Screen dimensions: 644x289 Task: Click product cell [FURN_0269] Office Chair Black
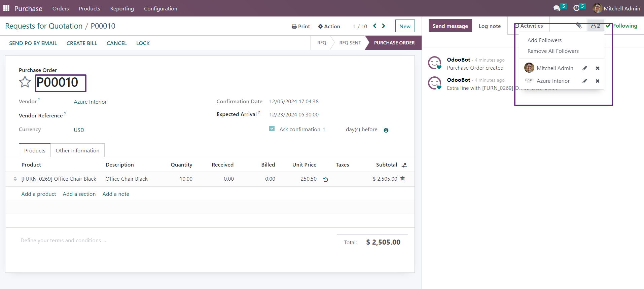[x=59, y=179]
